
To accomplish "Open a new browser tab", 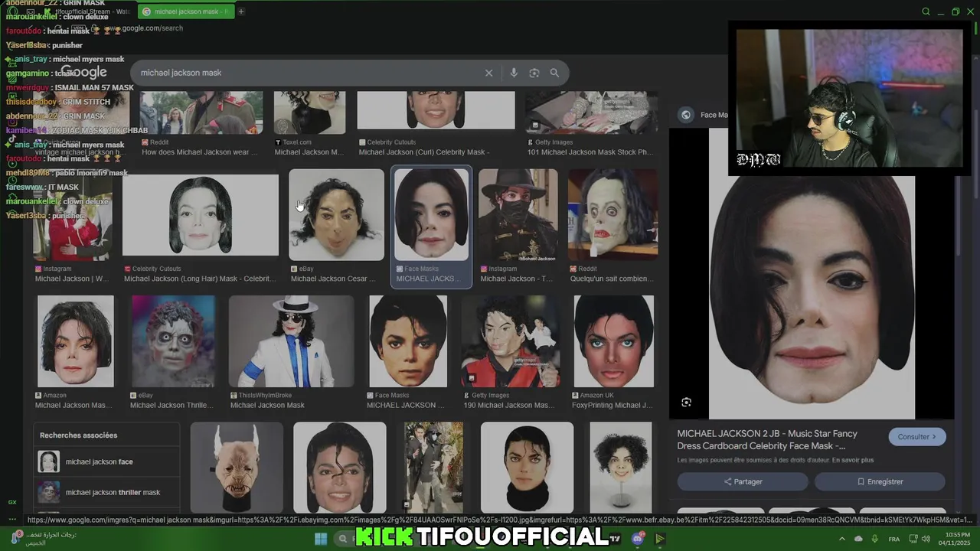I will pyautogui.click(x=241, y=11).
